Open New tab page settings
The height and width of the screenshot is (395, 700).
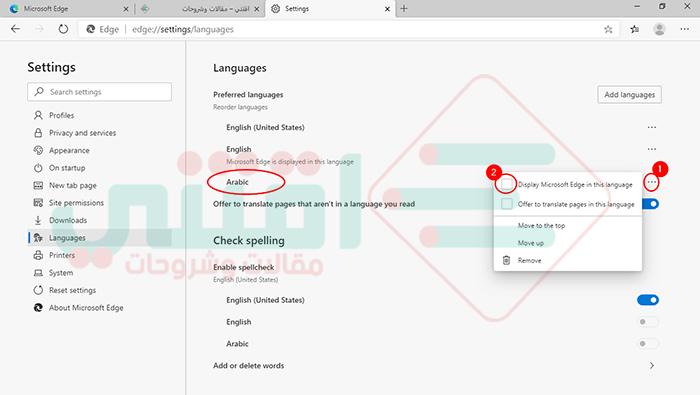(72, 185)
